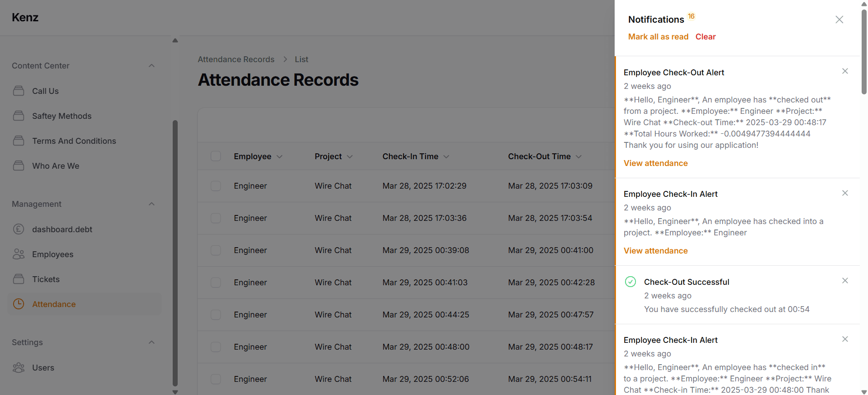
Task: Toggle the select-all checkbox in table header
Action: [216, 156]
